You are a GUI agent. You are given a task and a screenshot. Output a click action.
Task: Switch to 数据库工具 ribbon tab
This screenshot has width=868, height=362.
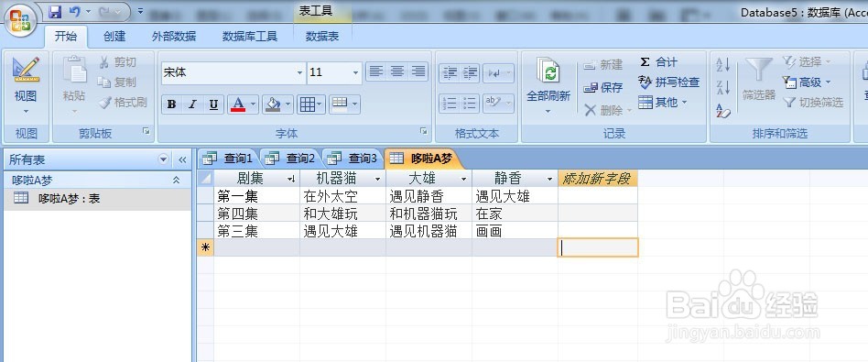250,37
